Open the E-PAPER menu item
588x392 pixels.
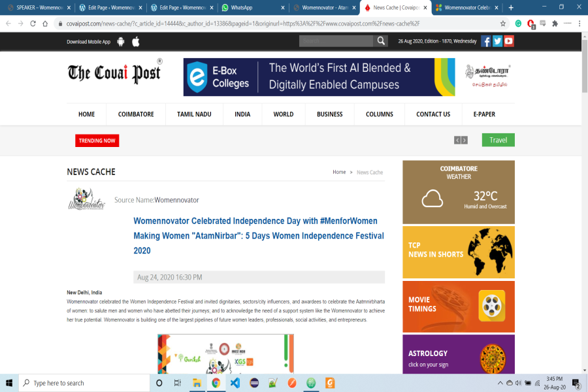485,114
